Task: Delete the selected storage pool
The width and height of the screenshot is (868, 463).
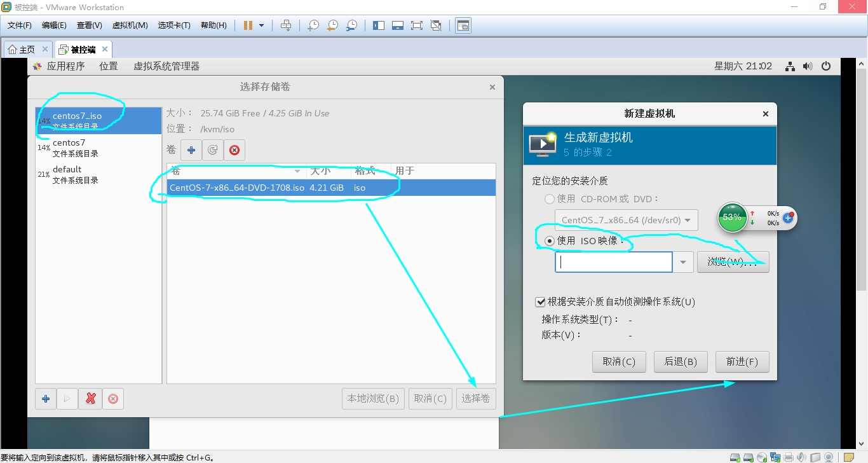Action: (x=90, y=399)
